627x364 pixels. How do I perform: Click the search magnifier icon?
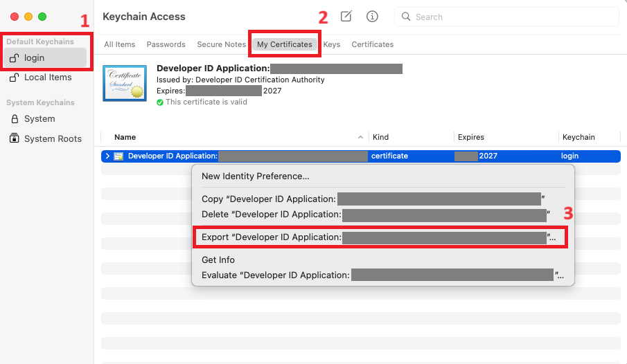pos(406,17)
